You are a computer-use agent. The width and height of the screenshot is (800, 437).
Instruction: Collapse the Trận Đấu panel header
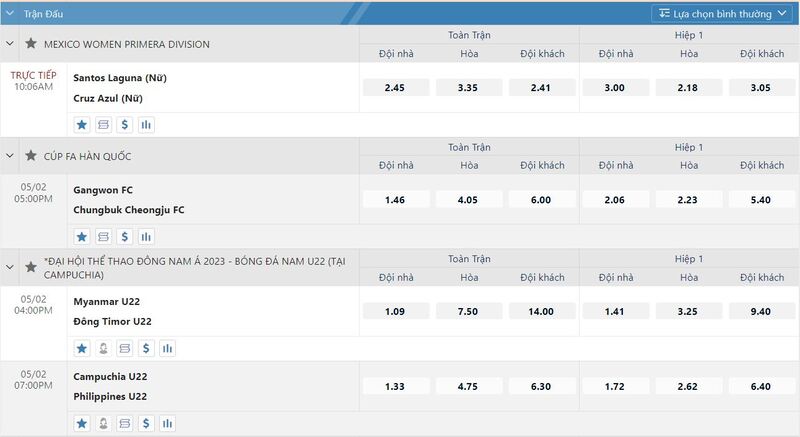10,14
